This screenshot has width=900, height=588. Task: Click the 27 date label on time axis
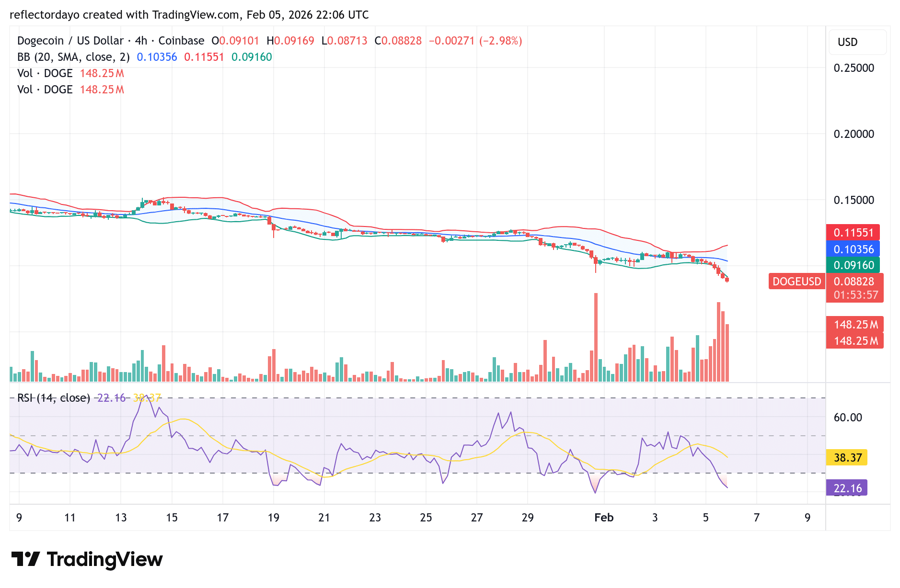pyautogui.click(x=477, y=518)
